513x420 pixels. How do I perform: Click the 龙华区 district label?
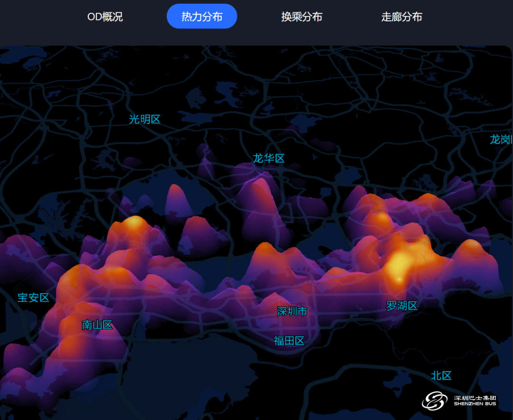268,158
